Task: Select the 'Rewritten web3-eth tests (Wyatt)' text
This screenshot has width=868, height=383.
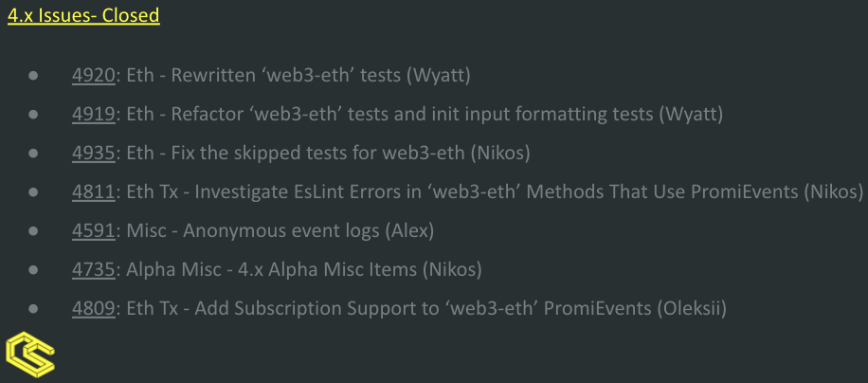Action: click(320, 75)
